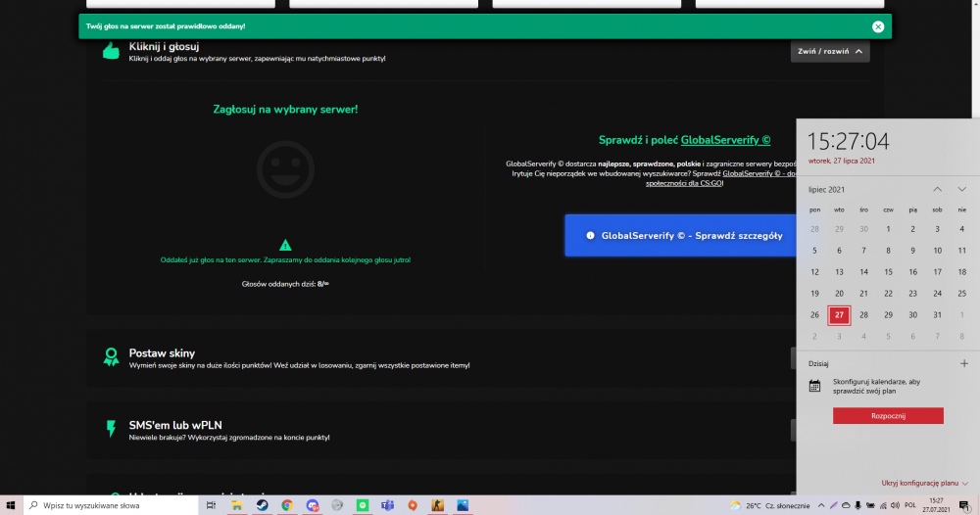Click the taskbar search box
980x515 pixels.
pos(112,505)
